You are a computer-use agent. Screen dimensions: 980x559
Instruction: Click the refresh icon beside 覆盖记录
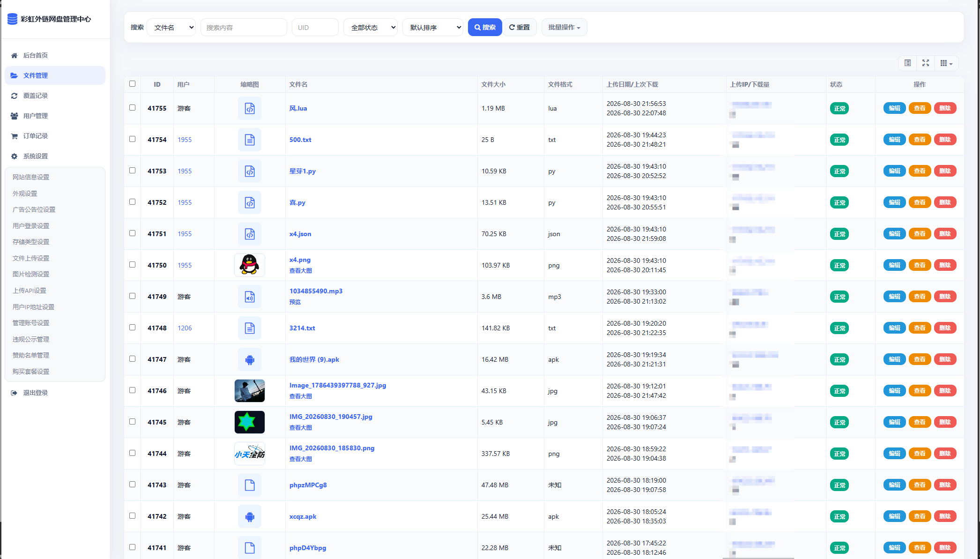(x=14, y=96)
